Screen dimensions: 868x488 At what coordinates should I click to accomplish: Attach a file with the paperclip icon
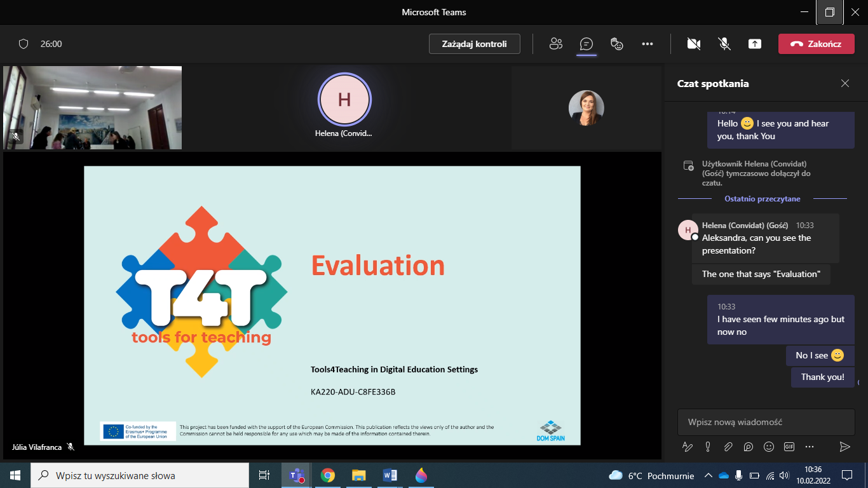728,447
